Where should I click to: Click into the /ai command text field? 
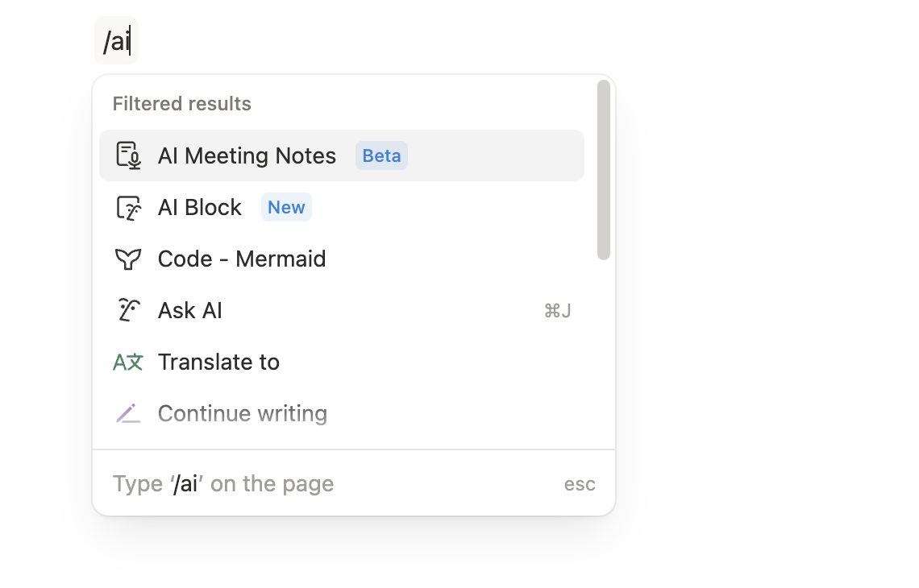point(117,40)
